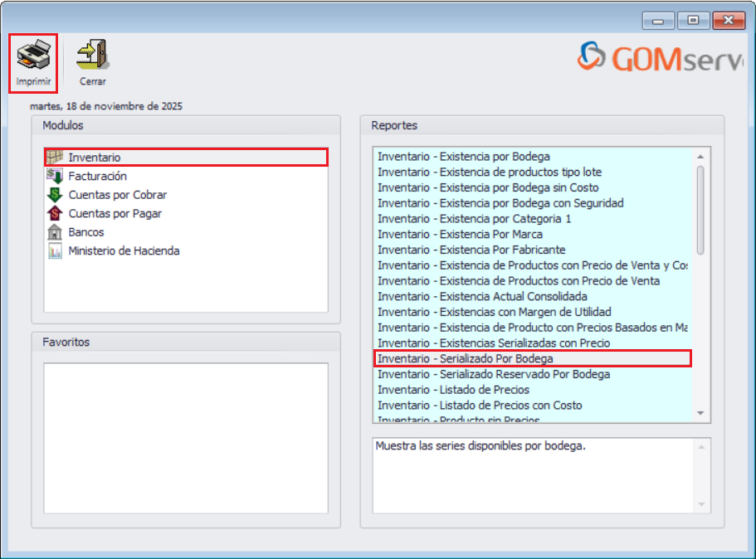Choose the Existencia de productos tipo lote report
Screen dimensions: 756x559
tap(490, 173)
